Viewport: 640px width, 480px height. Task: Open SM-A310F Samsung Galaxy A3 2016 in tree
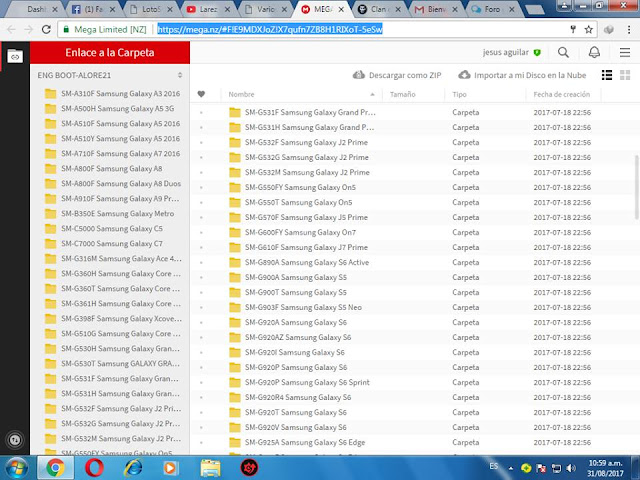pos(113,93)
